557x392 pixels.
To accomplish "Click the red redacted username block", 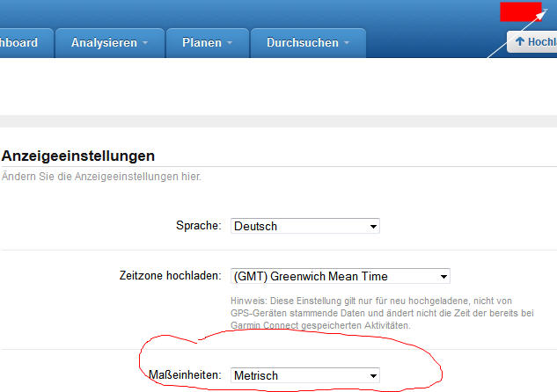I will 520,11.
